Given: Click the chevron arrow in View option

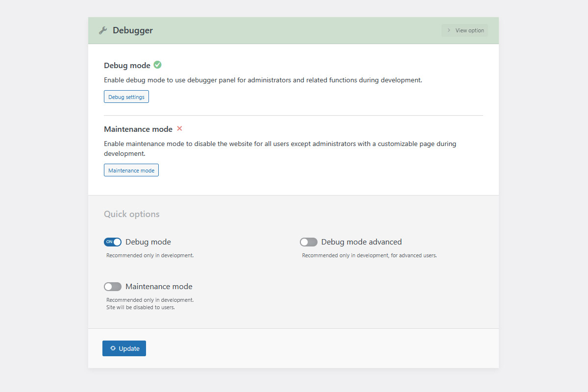Looking at the screenshot, I should click(449, 30).
